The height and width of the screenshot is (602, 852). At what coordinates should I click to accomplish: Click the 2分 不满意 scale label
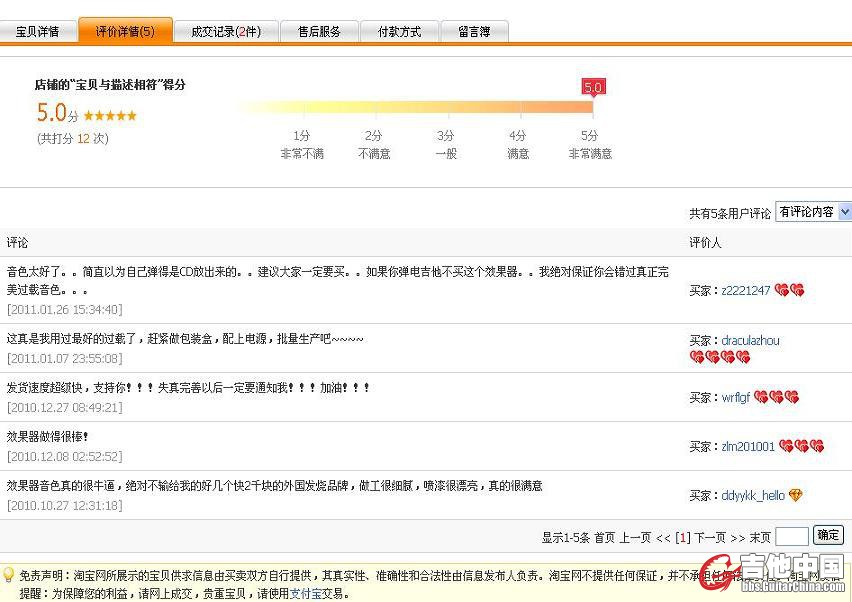point(374,145)
